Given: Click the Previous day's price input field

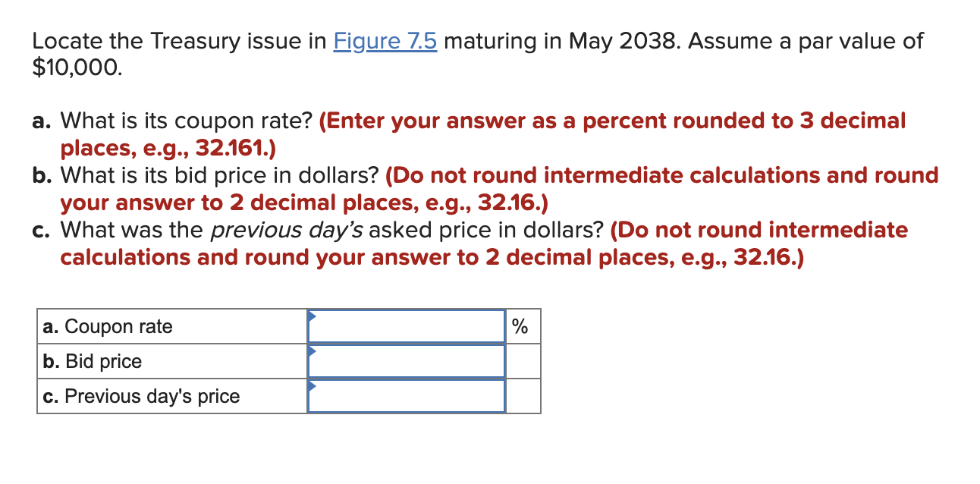Looking at the screenshot, I should (x=407, y=395).
